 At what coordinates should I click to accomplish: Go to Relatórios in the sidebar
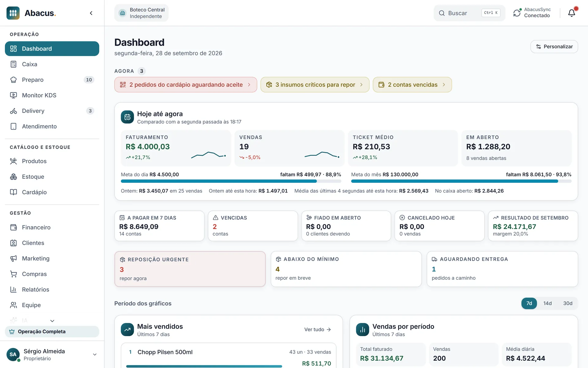52,289
